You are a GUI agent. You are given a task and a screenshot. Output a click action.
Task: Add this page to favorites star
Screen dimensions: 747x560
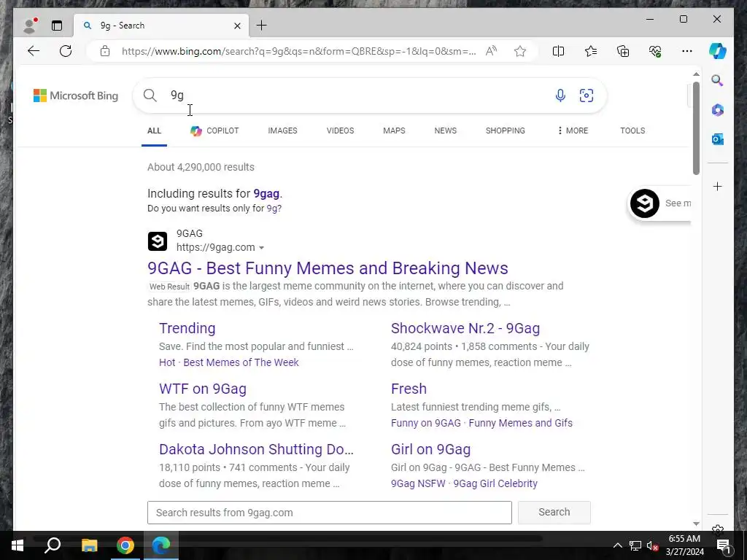coord(519,51)
